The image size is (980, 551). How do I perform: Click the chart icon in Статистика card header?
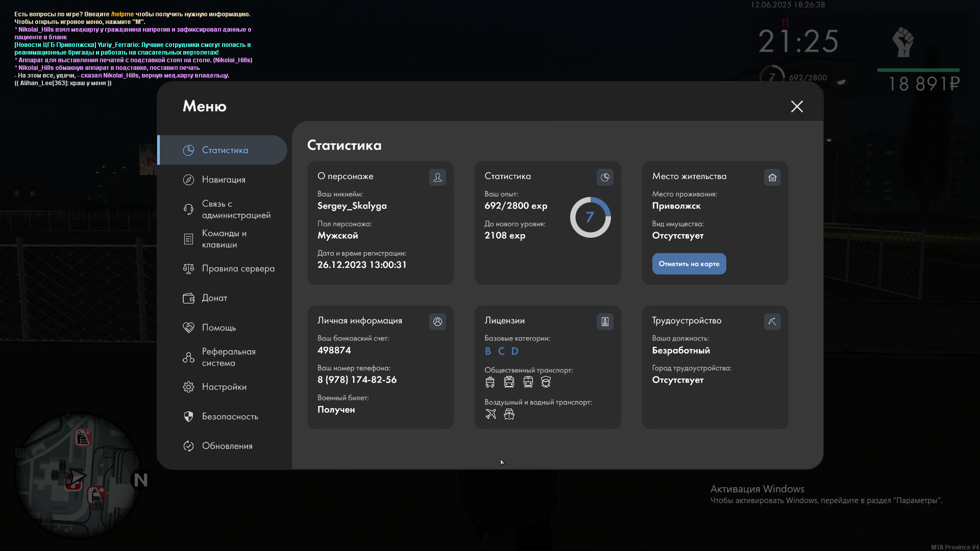pos(605,177)
